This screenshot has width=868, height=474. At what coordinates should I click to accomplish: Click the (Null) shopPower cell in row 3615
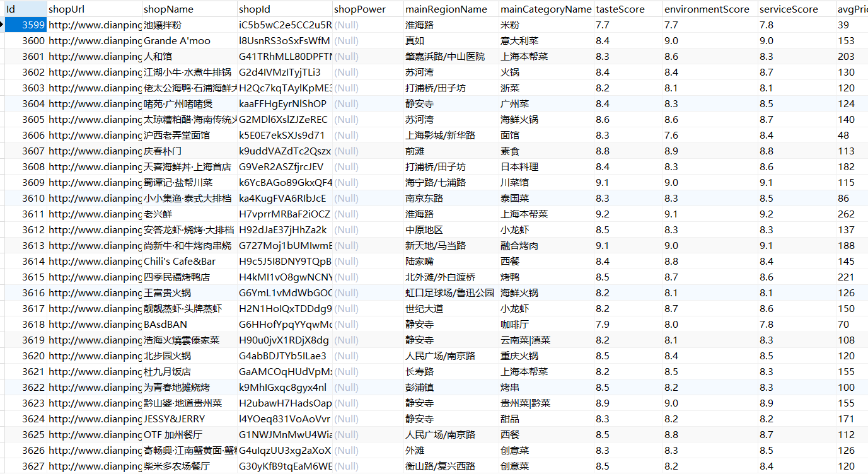tap(368, 277)
